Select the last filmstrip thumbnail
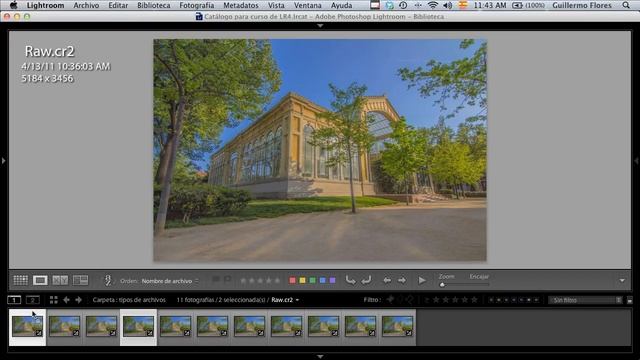640x360 pixels. click(x=397, y=327)
